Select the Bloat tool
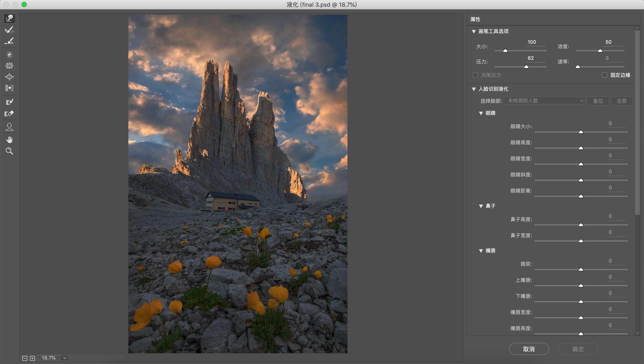Viewport: 644px width, 364px height. tap(10, 77)
